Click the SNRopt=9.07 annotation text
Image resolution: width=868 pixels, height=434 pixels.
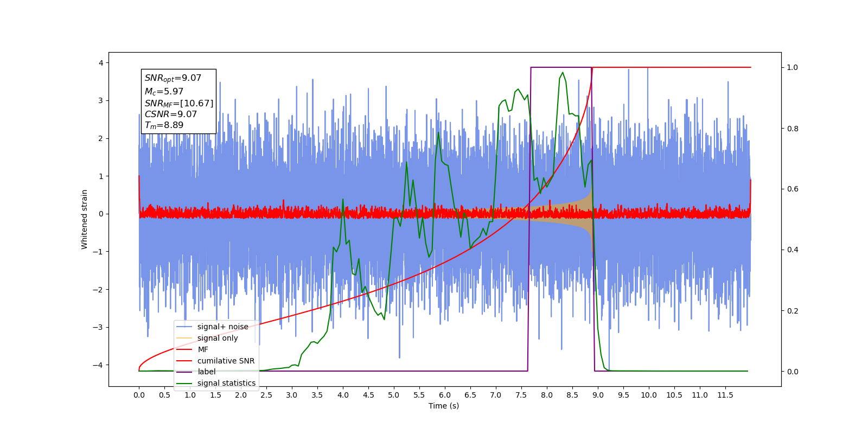(173, 78)
